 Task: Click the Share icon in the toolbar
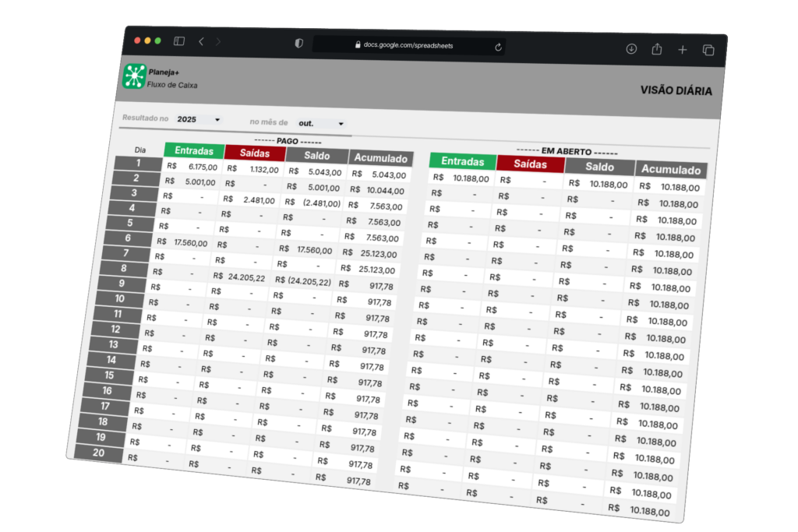pos(657,49)
